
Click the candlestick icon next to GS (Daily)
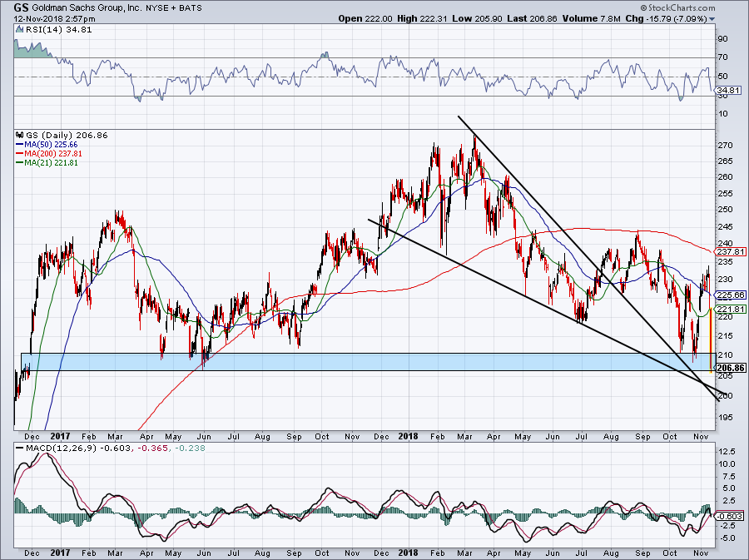pos(20,135)
